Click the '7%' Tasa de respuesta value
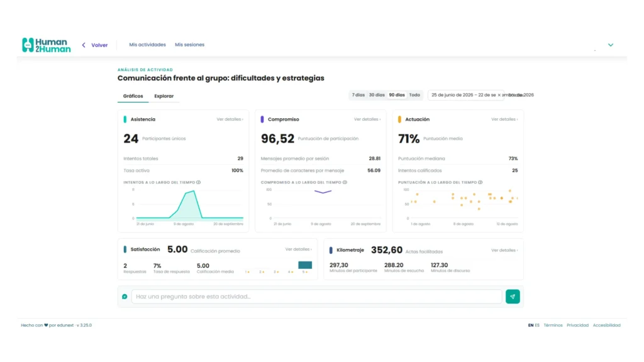644x362 pixels. pos(157,266)
